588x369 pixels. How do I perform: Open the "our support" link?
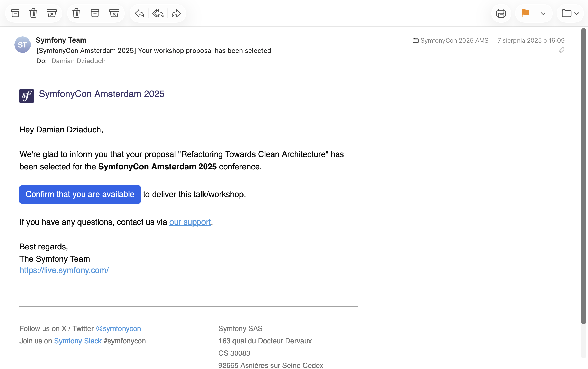pos(190,222)
